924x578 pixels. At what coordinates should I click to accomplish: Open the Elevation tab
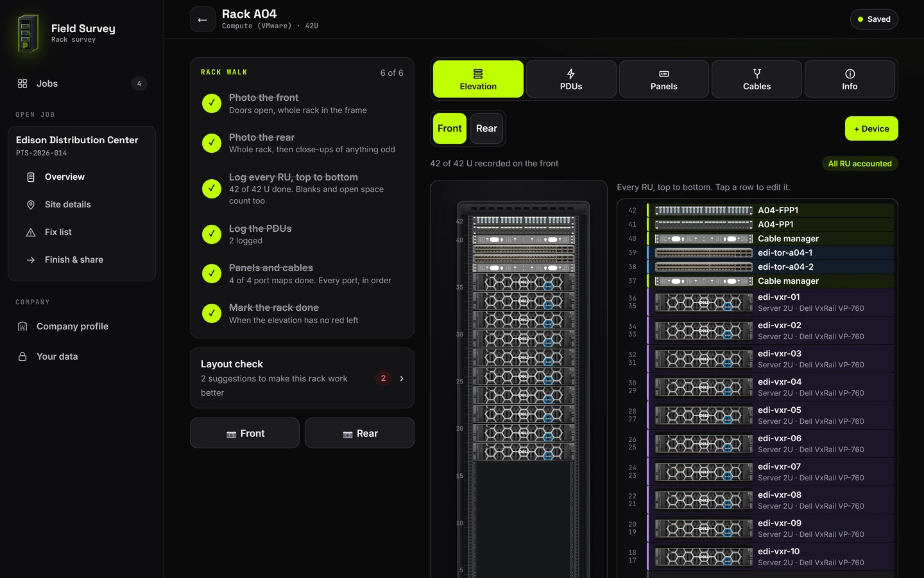[x=478, y=79]
